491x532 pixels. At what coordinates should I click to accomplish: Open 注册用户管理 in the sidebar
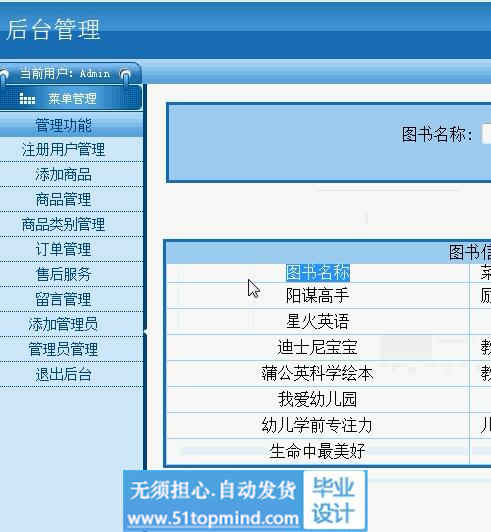tap(63, 150)
